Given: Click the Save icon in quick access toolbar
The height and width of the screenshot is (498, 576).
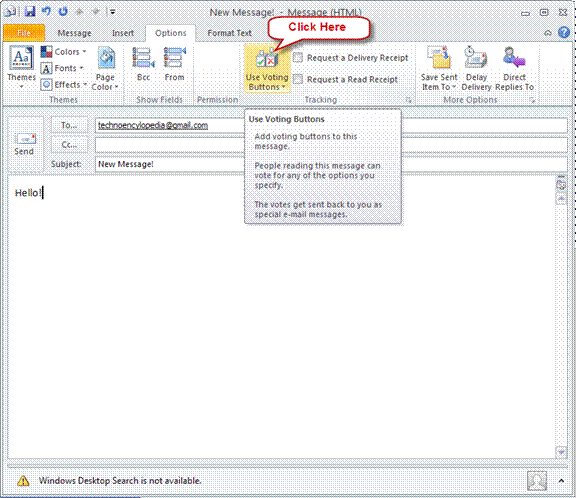Looking at the screenshot, I should tap(30, 11).
